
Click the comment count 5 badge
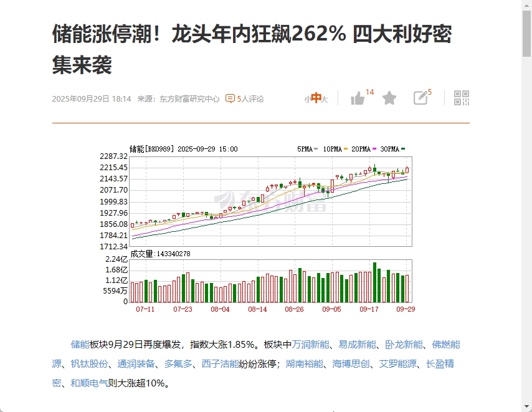coord(430,92)
